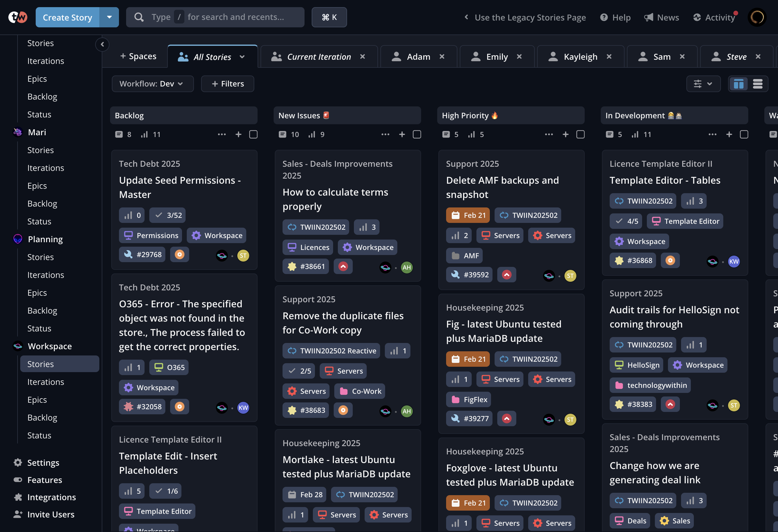This screenshot has width=778, height=532.
Task: Open the Workflow: Dev dropdown
Action: [x=153, y=84]
